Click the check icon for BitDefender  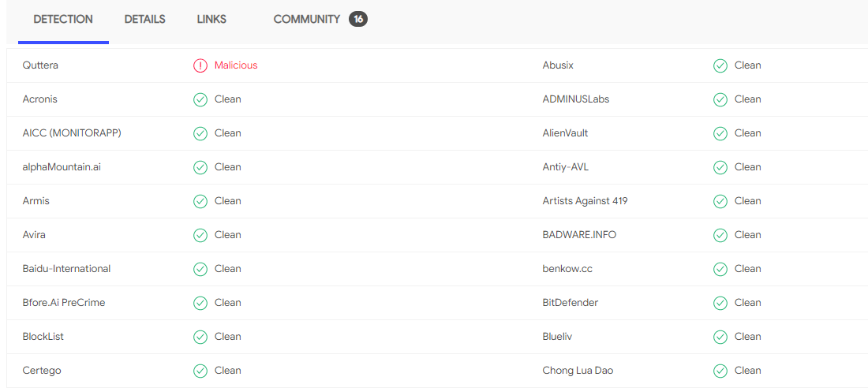click(720, 303)
